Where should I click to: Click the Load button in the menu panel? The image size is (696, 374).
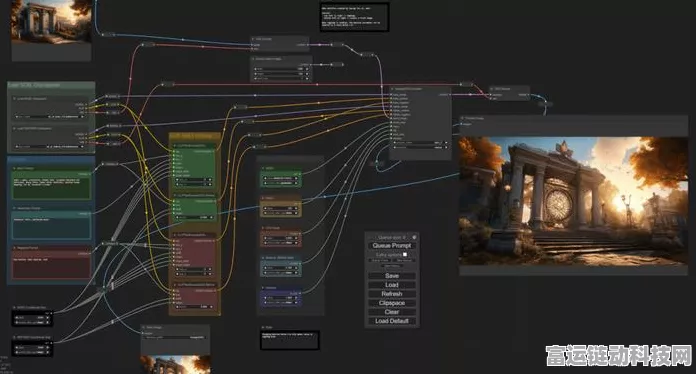tap(392, 285)
